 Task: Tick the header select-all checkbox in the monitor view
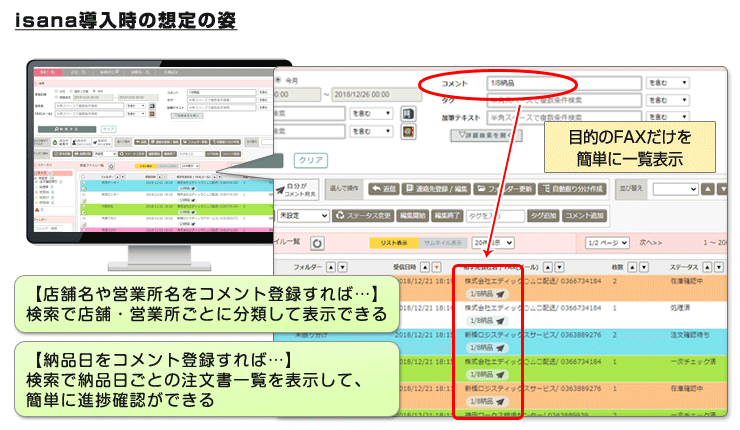tap(83, 177)
